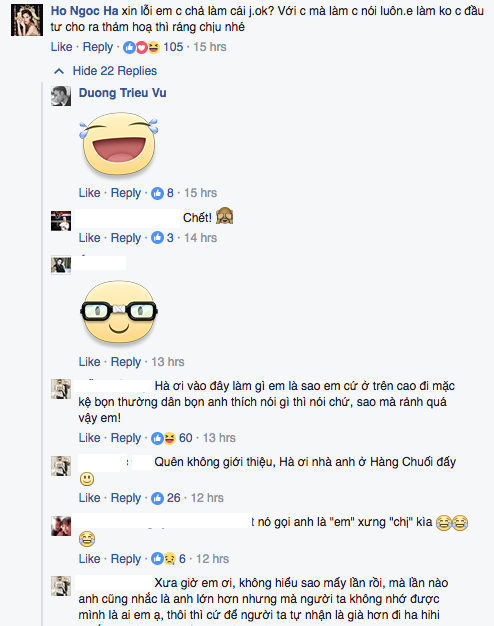Like the Hàng Chuối comment
The image size is (494, 626).
click(x=89, y=498)
